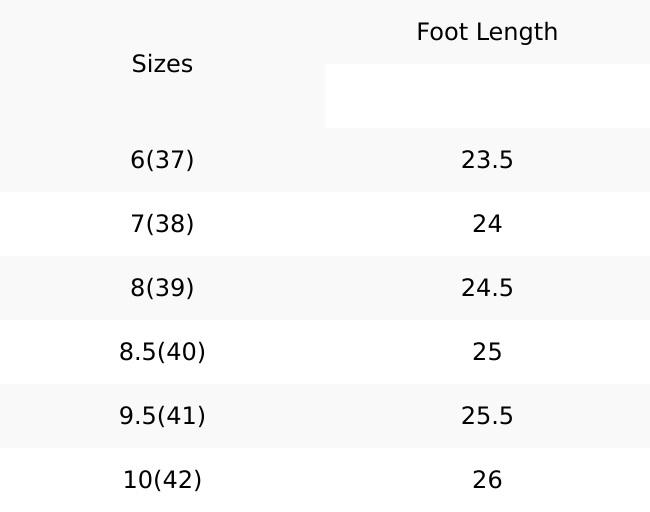The height and width of the screenshot is (512, 650).
Task: Select the 8.5(40) size cell
Action: click(x=162, y=352)
